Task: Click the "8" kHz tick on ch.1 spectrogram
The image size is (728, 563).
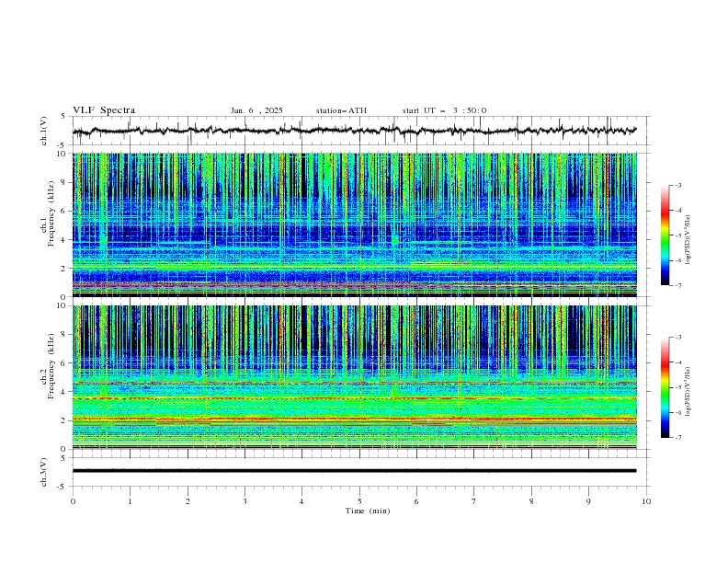Action: pyautogui.click(x=64, y=182)
